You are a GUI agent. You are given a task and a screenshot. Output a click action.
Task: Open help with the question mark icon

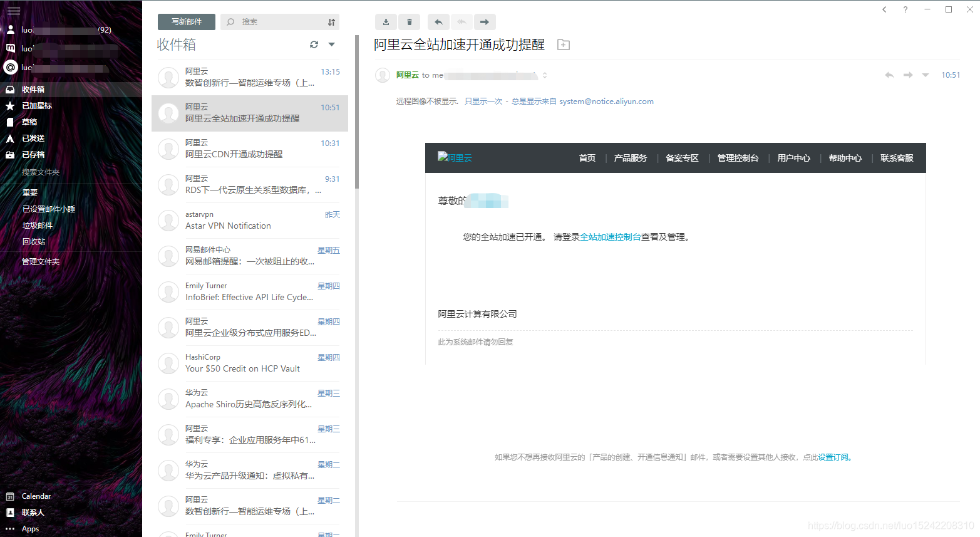905,9
